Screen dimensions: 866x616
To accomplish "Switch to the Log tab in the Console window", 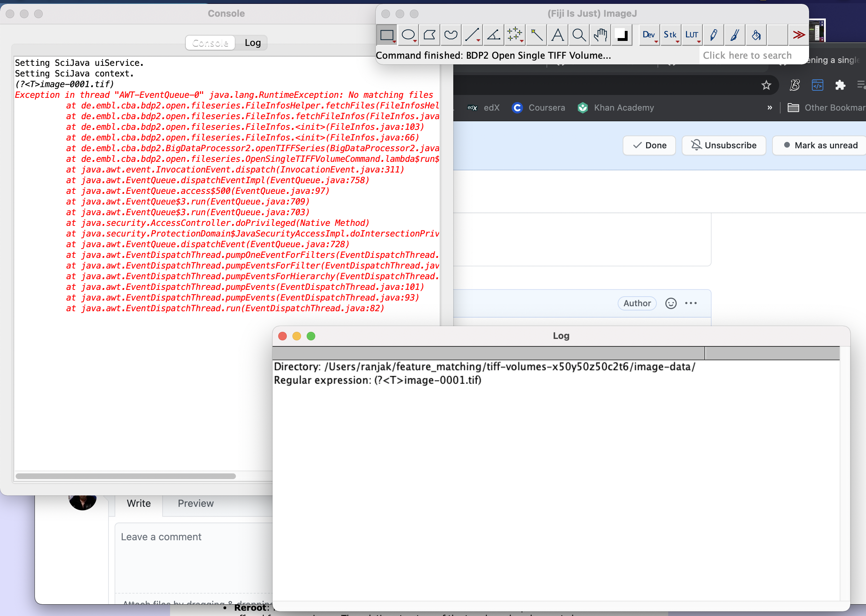I will click(252, 42).
